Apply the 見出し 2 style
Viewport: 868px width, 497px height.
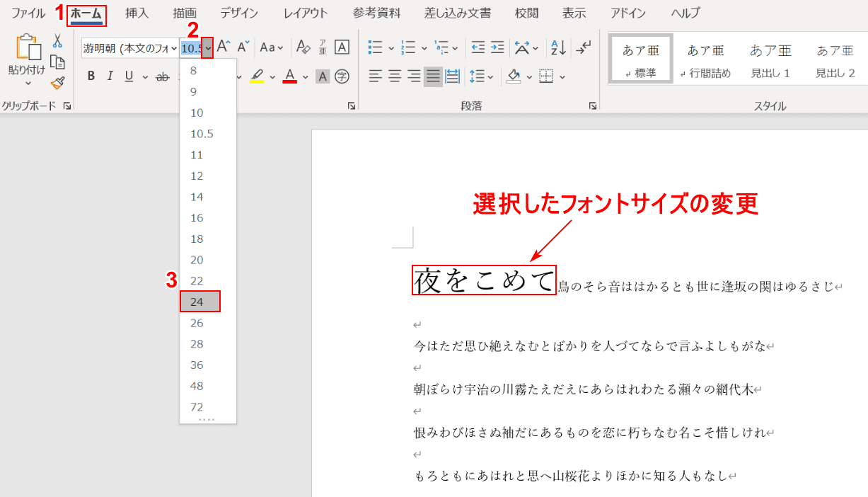pos(835,59)
